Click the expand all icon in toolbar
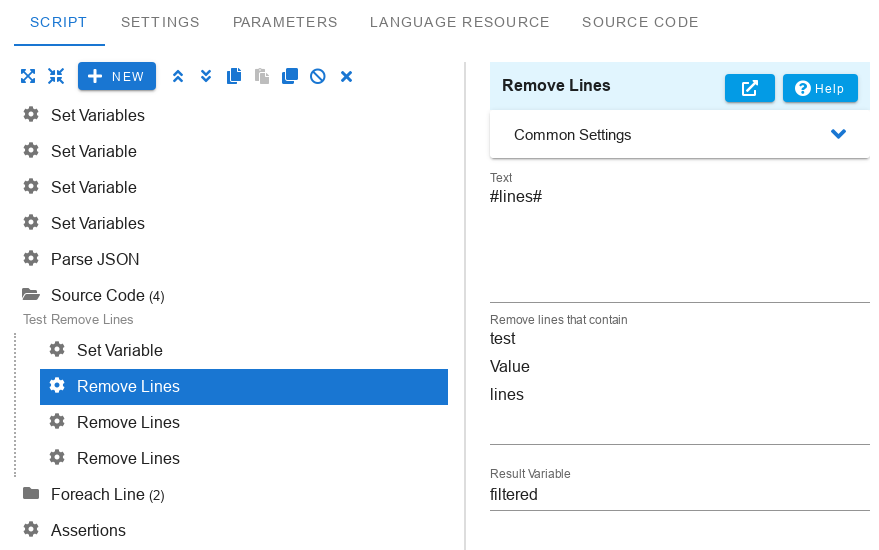Viewport: 879px width, 550px height. coord(28,76)
